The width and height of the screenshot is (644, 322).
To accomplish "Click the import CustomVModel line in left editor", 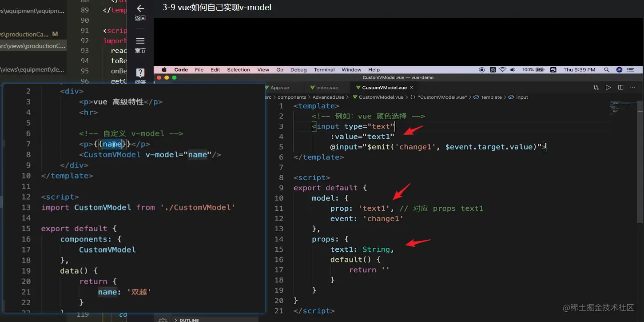I will click(x=138, y=207).
